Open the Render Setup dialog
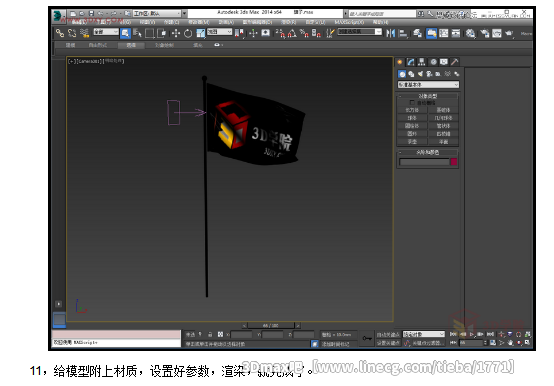The image size is (554, 386). [x=485, y=34]
